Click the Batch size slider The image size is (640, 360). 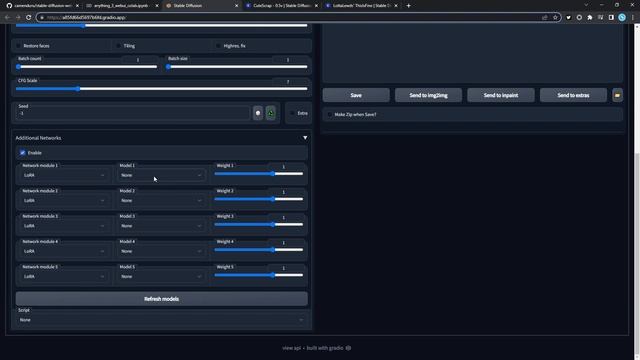point(237,67)
